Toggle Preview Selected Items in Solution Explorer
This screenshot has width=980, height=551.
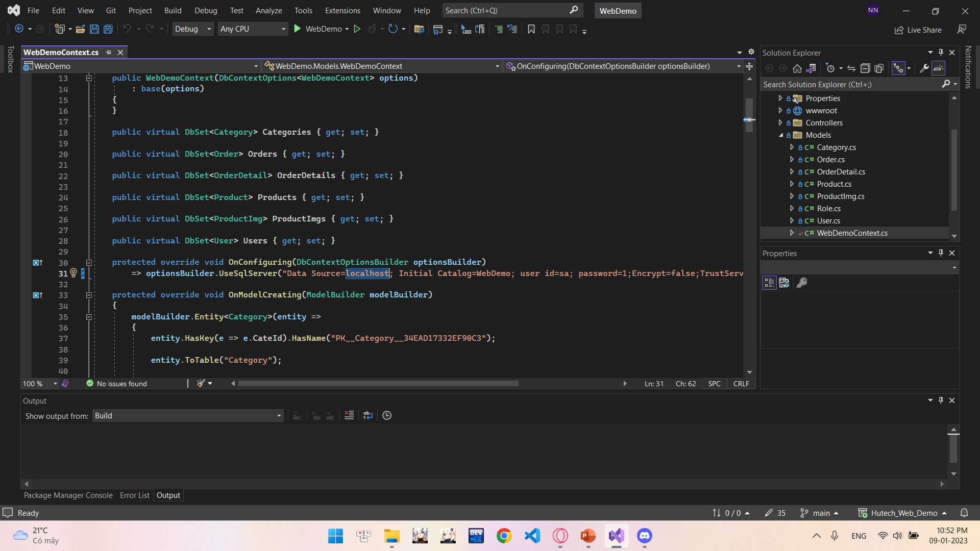938,68
